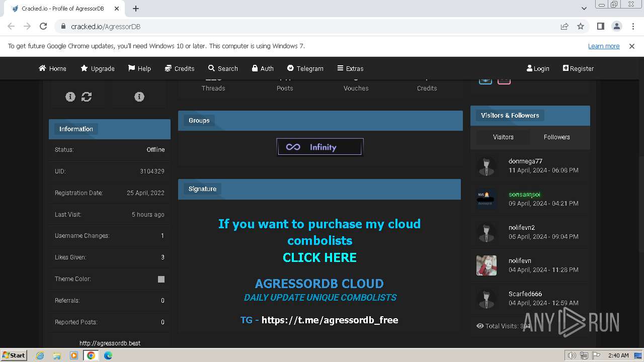This screenshot has width=644, height=362.
Task: Click the Register link
Action: (578, 68)
